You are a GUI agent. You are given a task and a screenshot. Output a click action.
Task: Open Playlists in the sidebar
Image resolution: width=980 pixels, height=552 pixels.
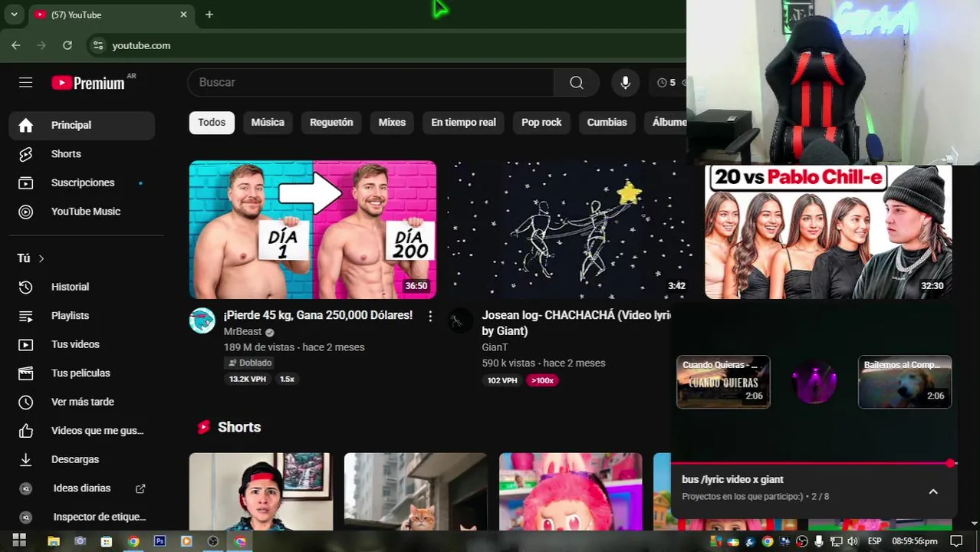click(x=82, y=316)
